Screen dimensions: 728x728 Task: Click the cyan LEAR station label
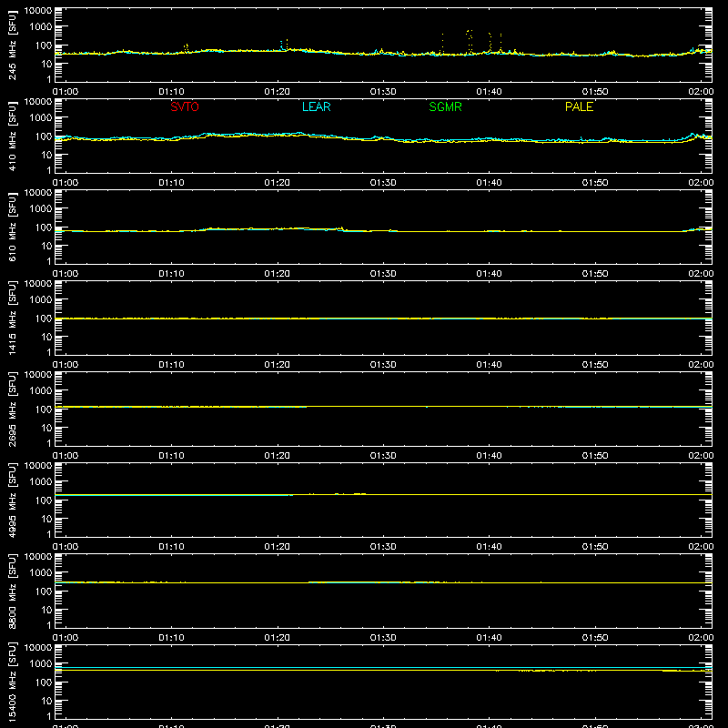316,106
